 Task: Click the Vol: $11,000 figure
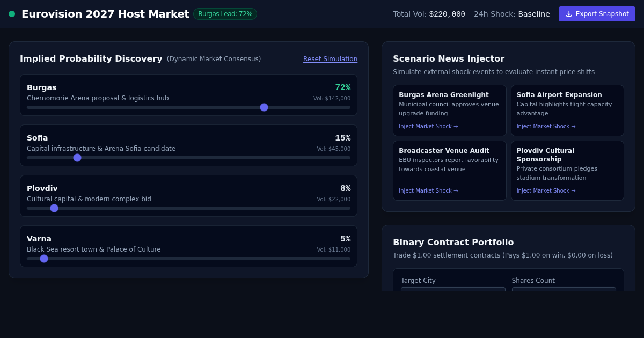click(334, 250)
